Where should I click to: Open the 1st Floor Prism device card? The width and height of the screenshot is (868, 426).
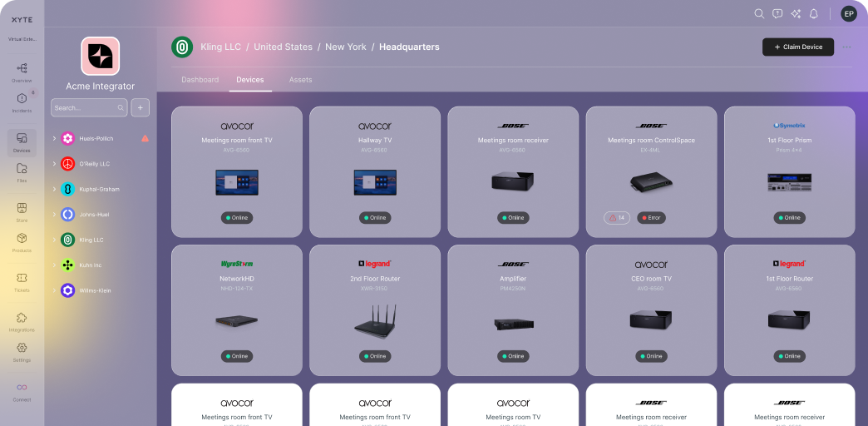pyautogui.click(x=789, y=171)
